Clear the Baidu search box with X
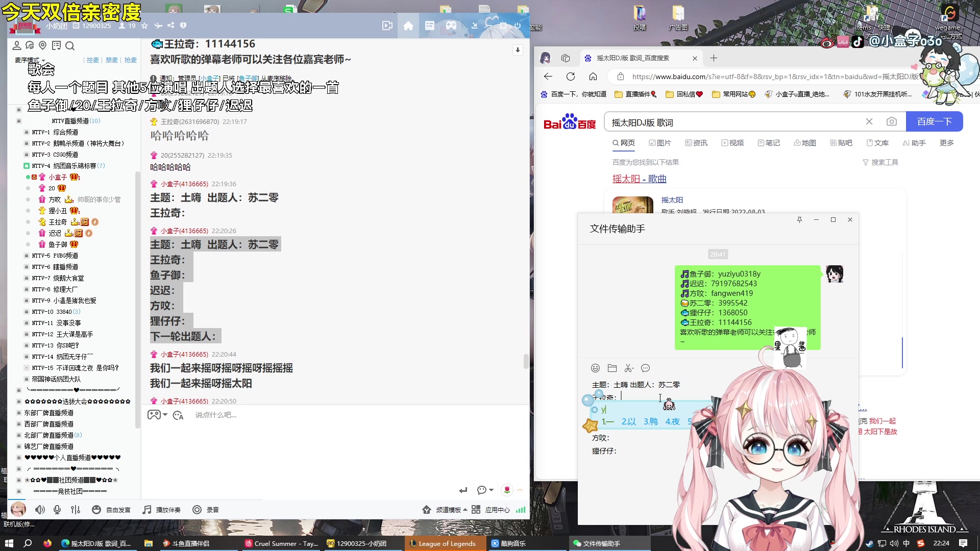The height and width of the screenshot is (551, 980). coord(869,121)
